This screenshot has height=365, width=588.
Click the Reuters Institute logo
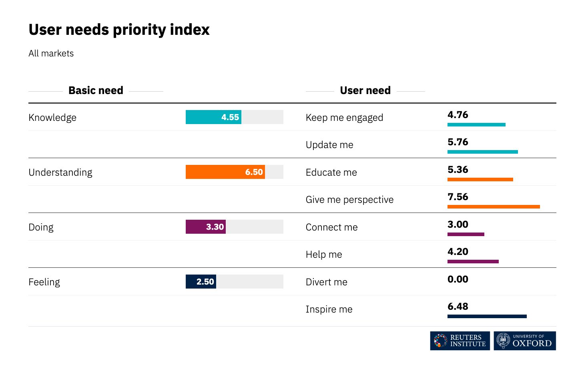point(460,341)
